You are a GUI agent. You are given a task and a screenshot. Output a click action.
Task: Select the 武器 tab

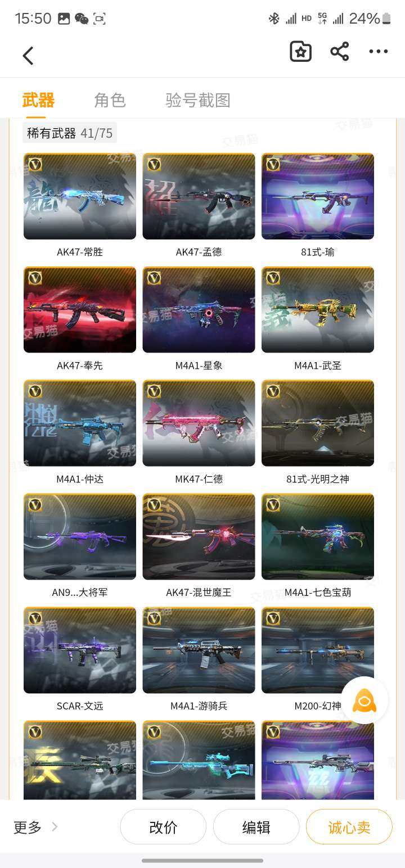[x=38, y=100]
